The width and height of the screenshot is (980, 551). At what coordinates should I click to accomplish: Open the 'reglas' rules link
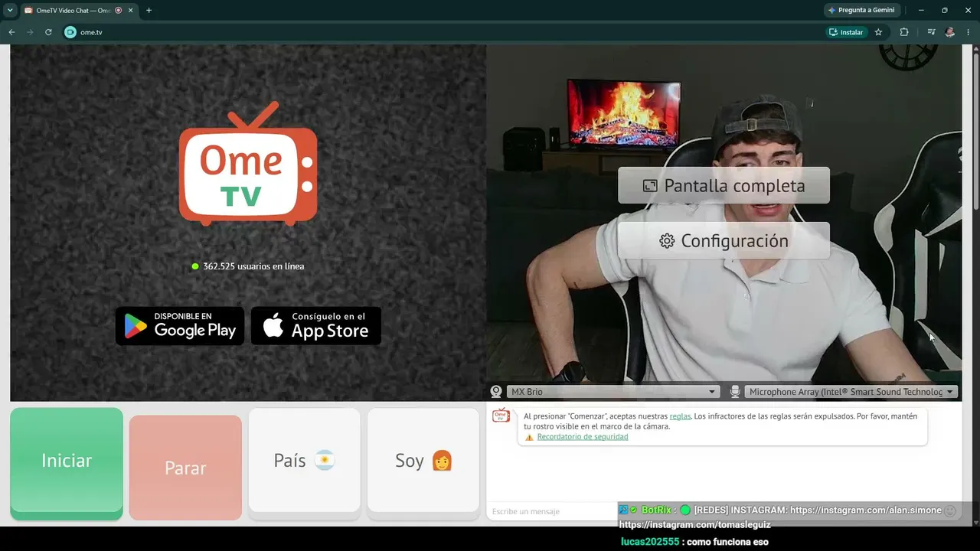(x=680, y=416)
